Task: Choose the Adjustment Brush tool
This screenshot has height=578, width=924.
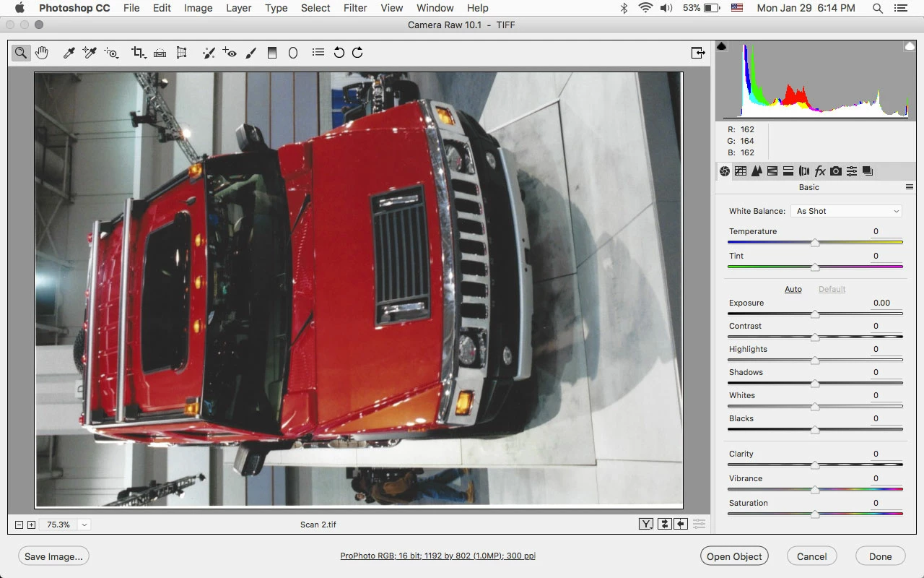Action: pyautogui.click(x=250, y=53)
